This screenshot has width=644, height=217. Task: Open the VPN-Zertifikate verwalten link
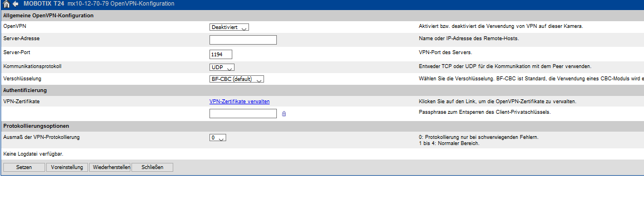[240, 101]
